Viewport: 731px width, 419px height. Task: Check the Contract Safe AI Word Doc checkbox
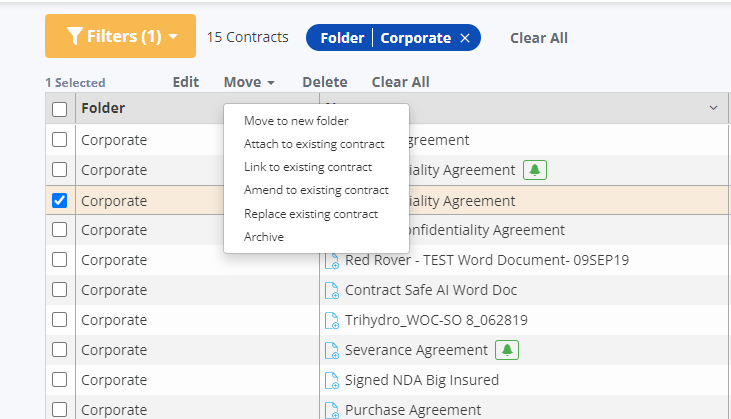59,290
